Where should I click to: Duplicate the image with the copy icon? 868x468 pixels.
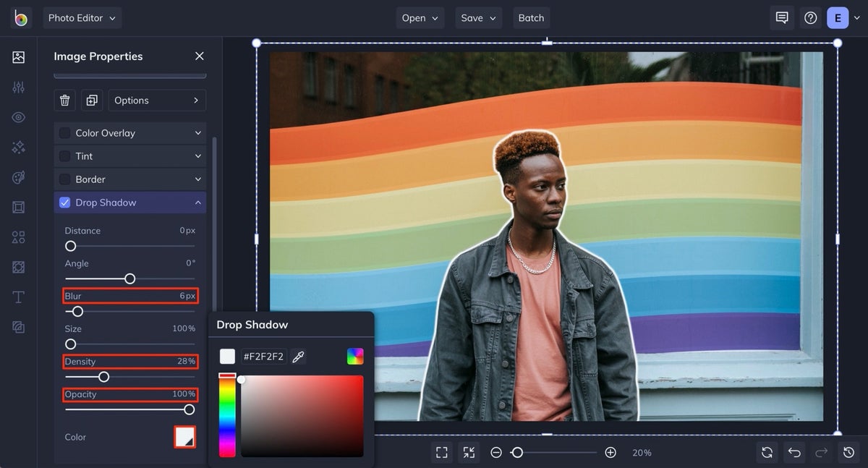click(x=91, y=100)
